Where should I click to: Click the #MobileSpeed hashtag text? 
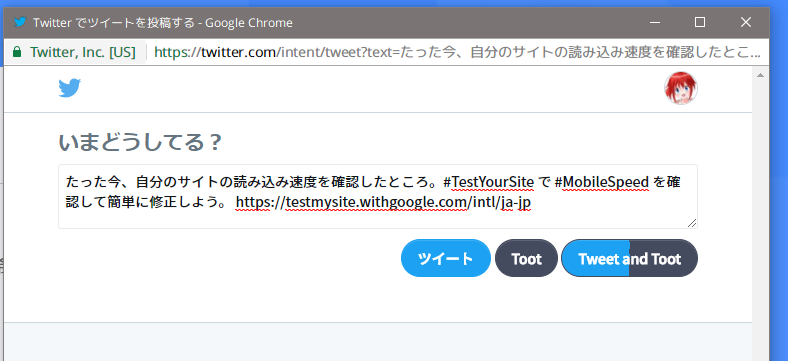pyautogui.click(x=602, y=182)
